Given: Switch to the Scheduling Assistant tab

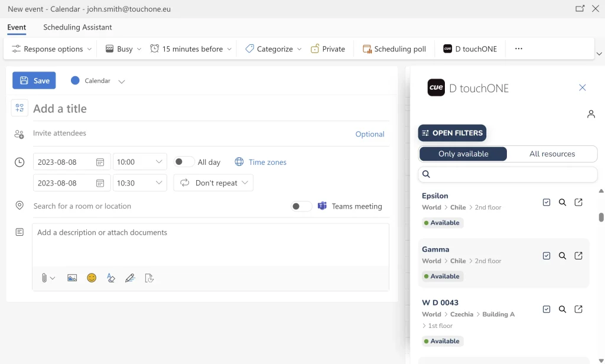Looking at the screenshot, I should 77,27.
